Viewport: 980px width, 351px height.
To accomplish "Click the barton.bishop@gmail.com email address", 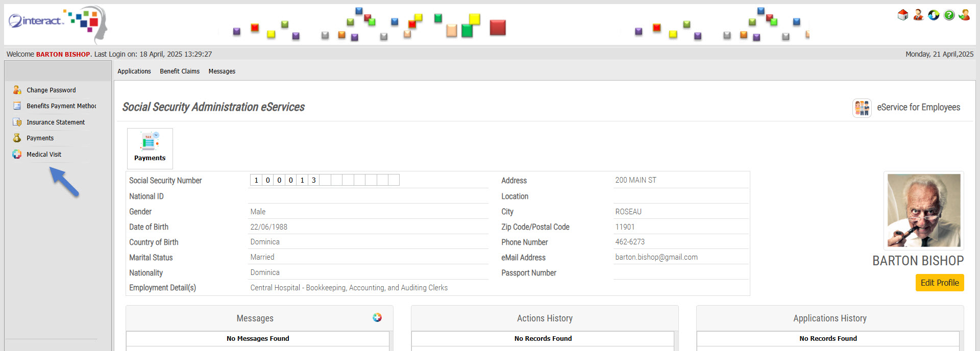I will (656, 257).
